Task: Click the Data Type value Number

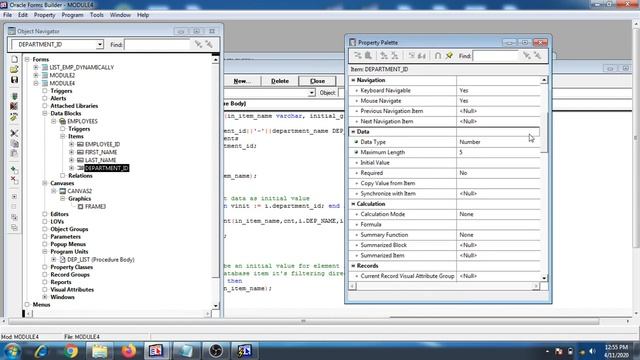Action: point(499,142)
